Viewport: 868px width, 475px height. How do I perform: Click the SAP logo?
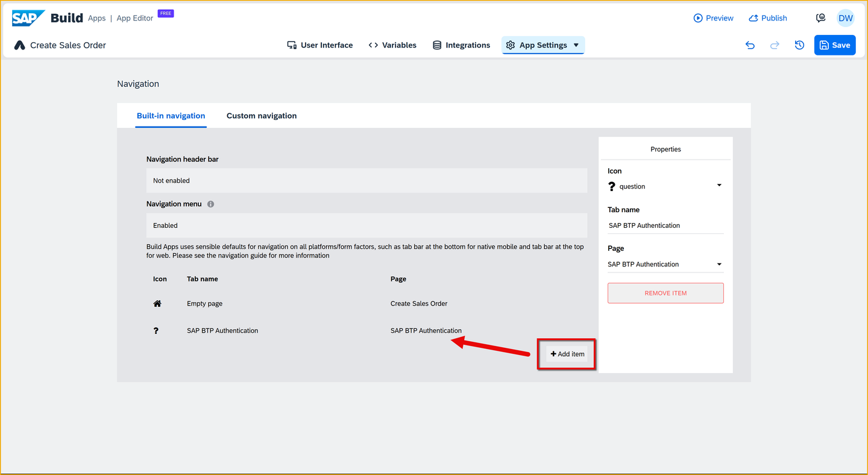[x=28, y=18]
